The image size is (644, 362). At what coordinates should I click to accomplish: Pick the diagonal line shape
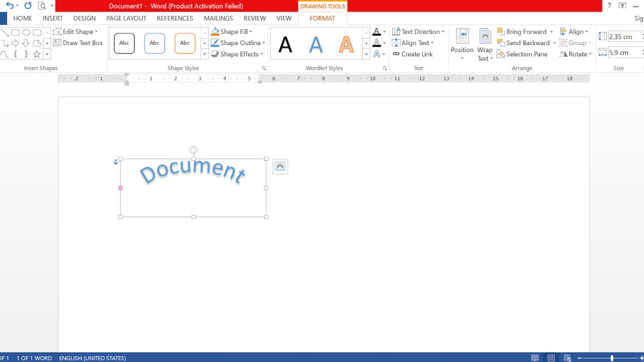pyautogui.click(x=4, y=32)
